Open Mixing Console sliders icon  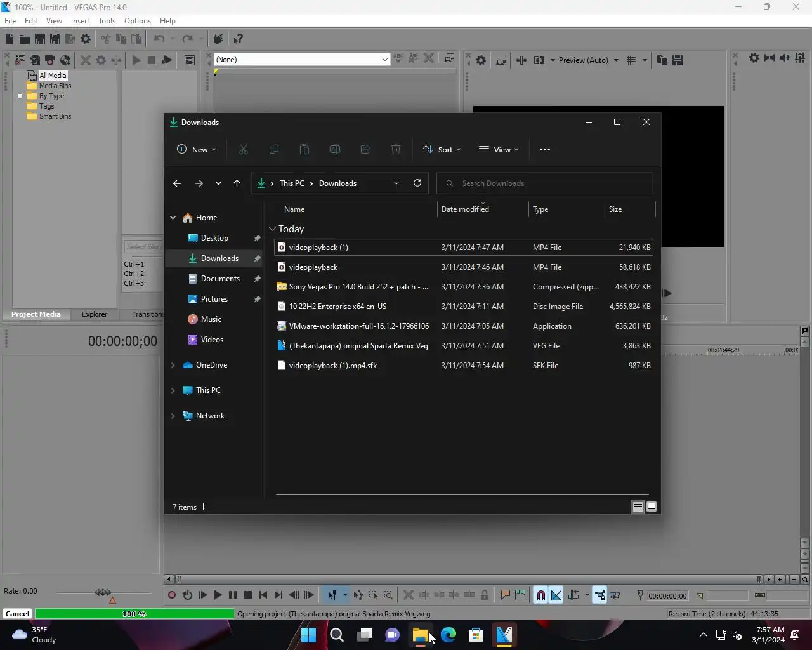click(x=801, y=58)
